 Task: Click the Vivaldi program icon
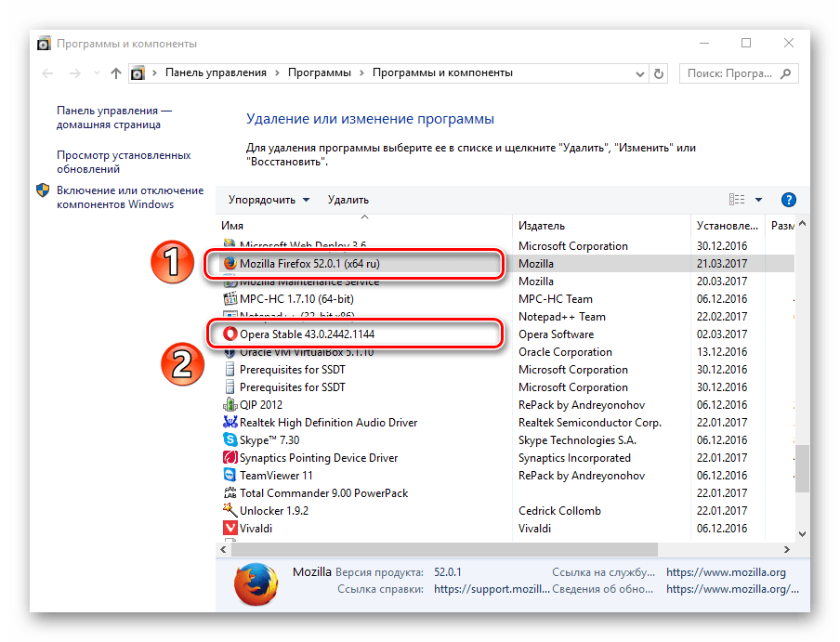coord(231,529)
